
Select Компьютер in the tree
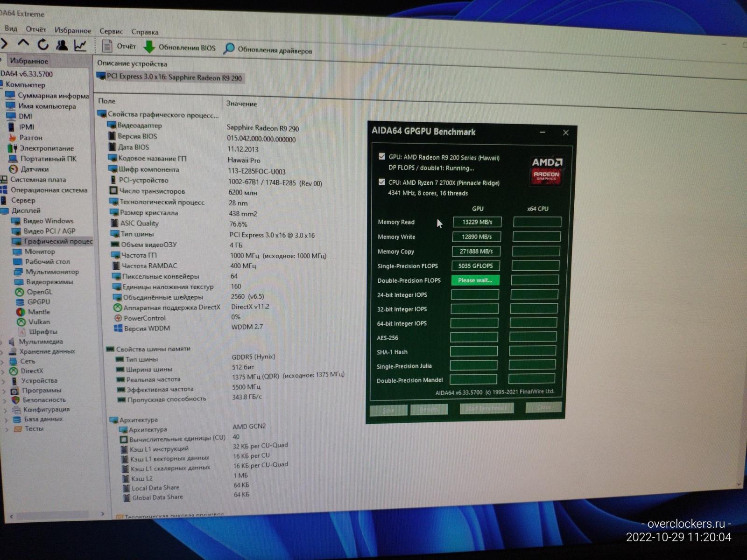pyautogui.click(x=25, y=85)
